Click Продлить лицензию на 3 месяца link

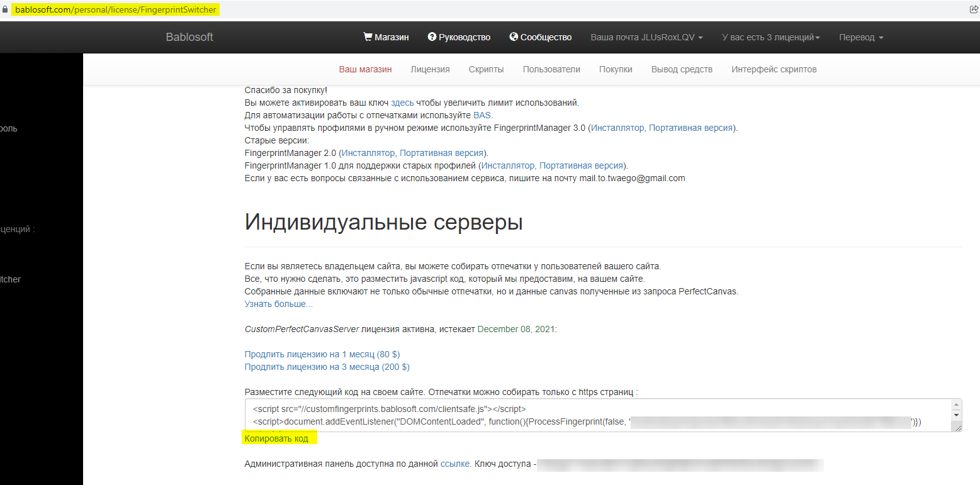tap(327, 367)
